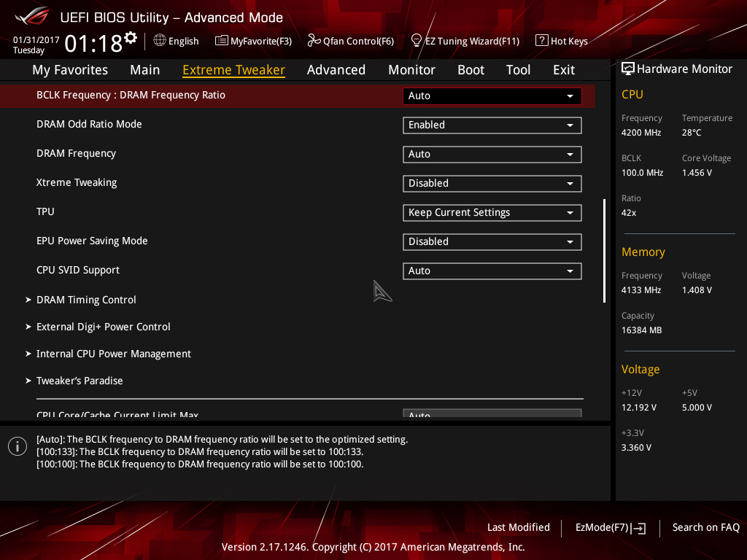
Task: Click the 01:18 clock display
Action: 93,44
